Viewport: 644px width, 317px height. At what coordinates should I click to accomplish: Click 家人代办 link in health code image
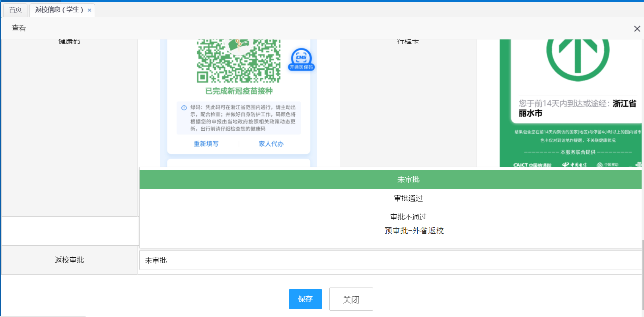tap(271, 144)
